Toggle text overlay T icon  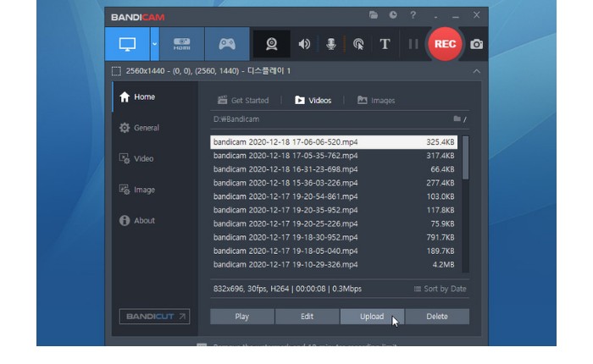pyautogui.click(x=385, y=44)
